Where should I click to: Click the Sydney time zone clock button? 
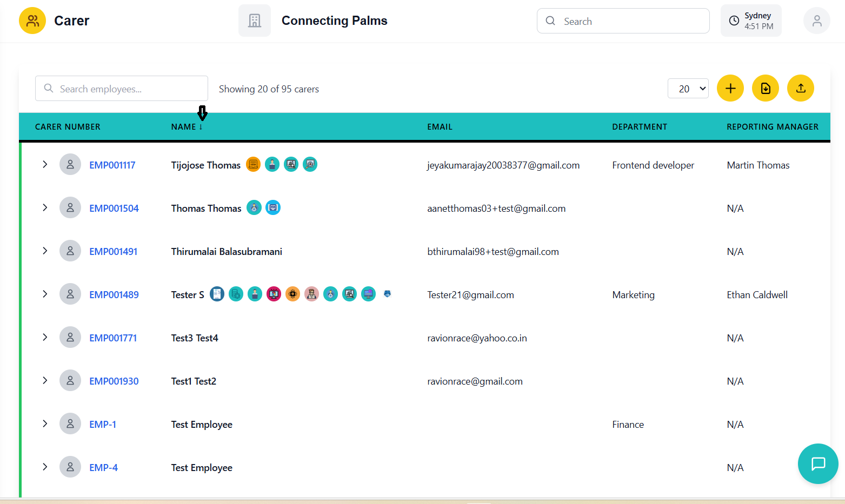[750, 21]
